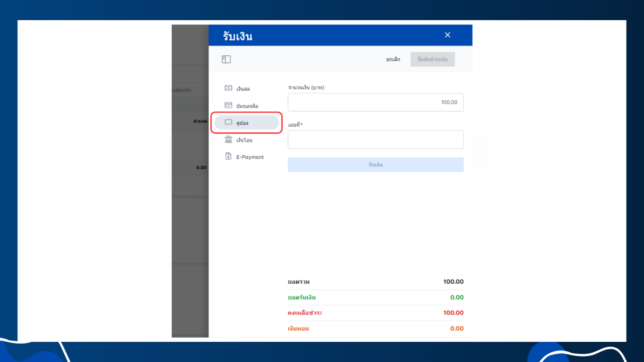Close the รับเงิน dialog with the X
Screen dimensions: 644x362
pos(448,35)
